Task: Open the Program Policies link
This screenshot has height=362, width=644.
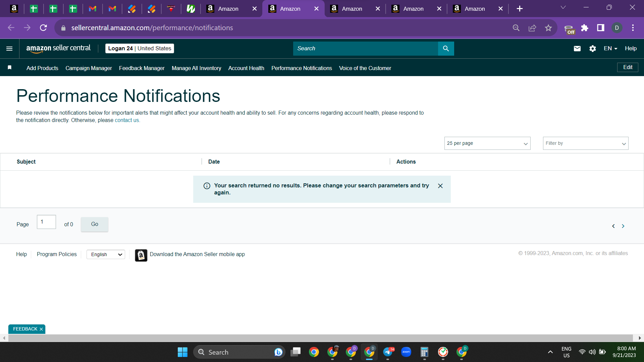Action: (x=57, y=254)
